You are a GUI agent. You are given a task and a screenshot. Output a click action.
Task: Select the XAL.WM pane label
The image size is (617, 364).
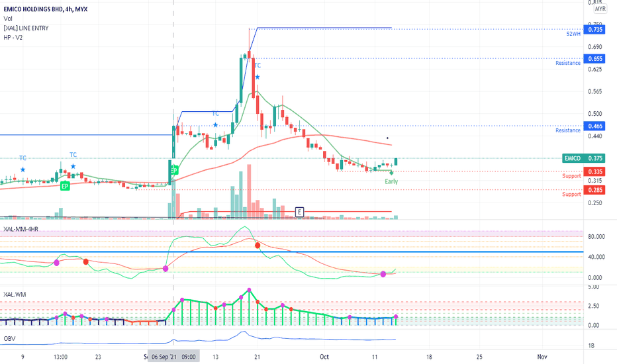point(15,295)
